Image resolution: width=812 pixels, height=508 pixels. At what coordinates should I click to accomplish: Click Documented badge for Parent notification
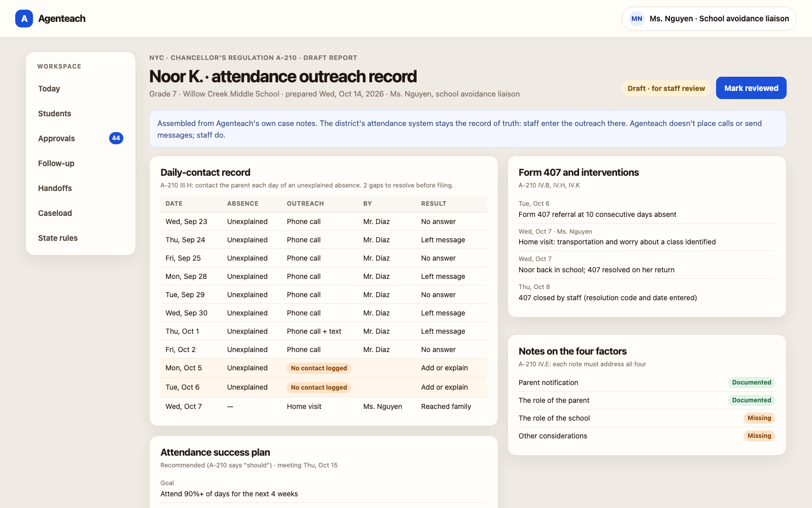(x=752, y=383)
